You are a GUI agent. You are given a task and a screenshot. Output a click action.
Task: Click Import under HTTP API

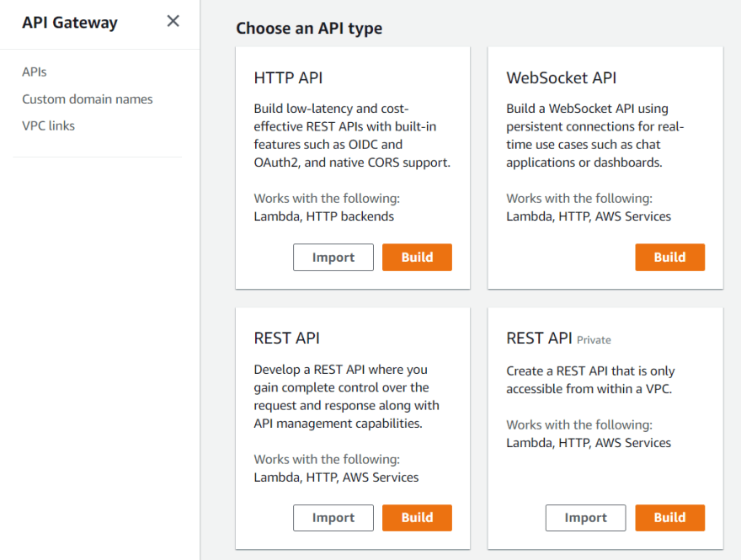[x=333, y=257]
